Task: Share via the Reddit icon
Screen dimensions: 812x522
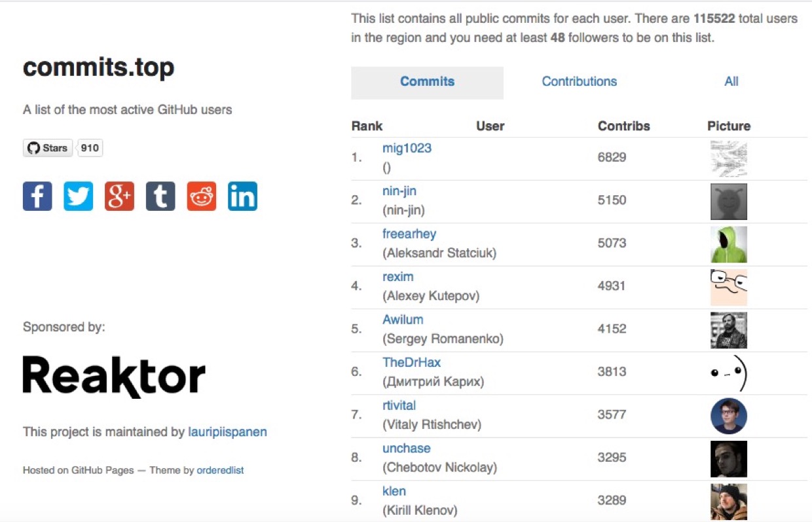Action: point(202,196)
